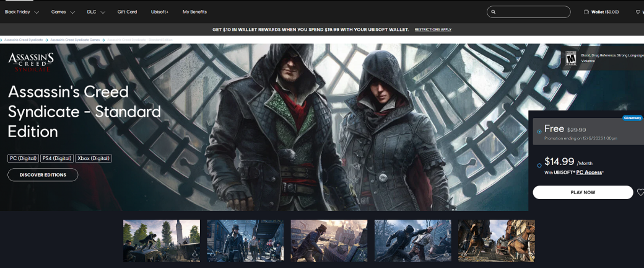Click the search magnifier icon
644x268 pixels.
click(x=494, y=12)
